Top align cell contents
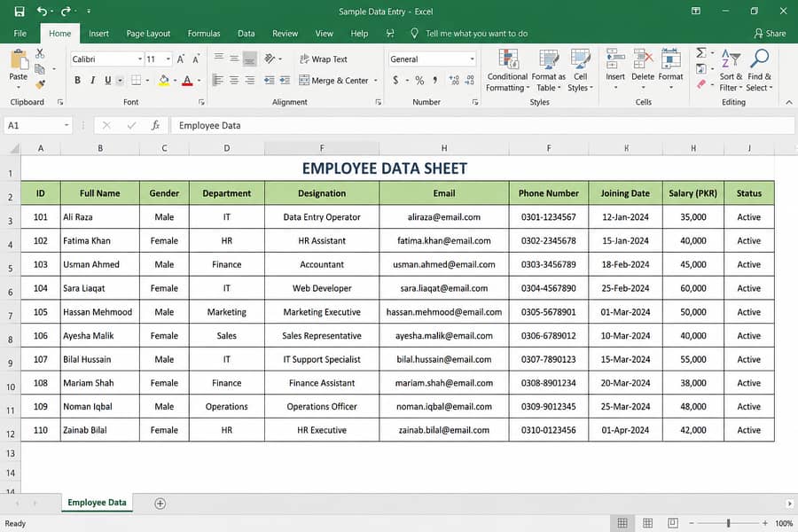The width and height of the screenshot is (798, 532). [219, 58]
